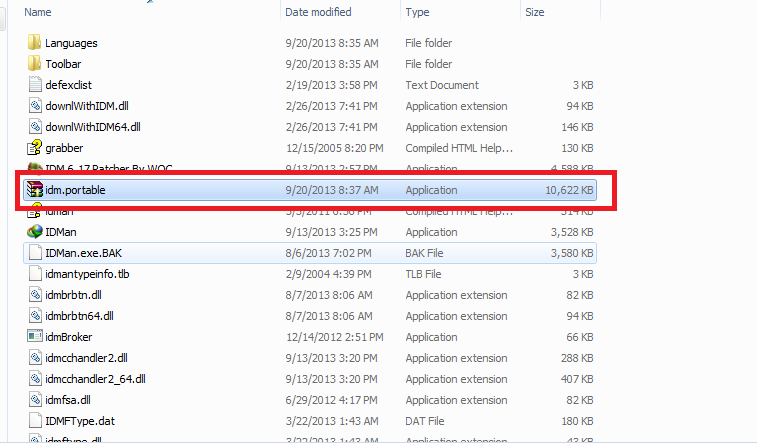
Task: Click the IDMFType.dat file icon
Action: tap(35, 421)
